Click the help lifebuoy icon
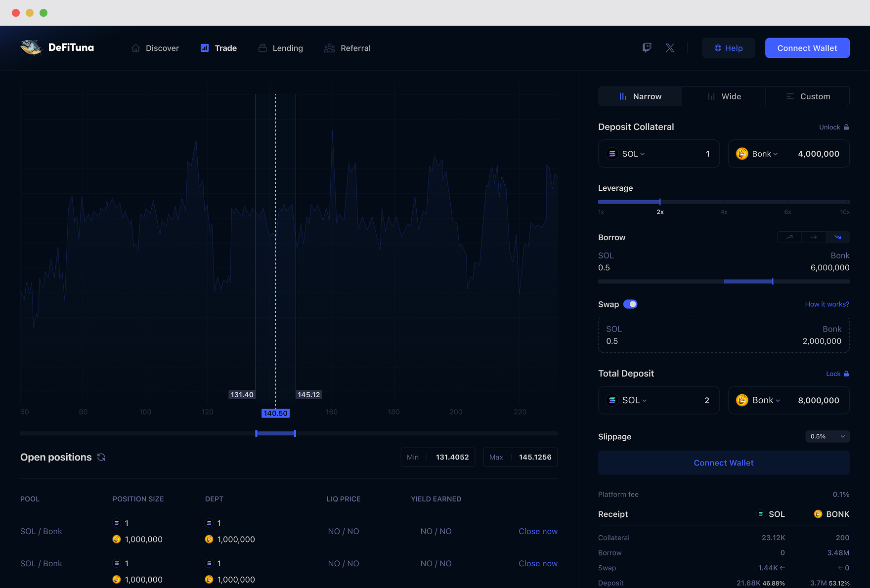 coord(718,48)
